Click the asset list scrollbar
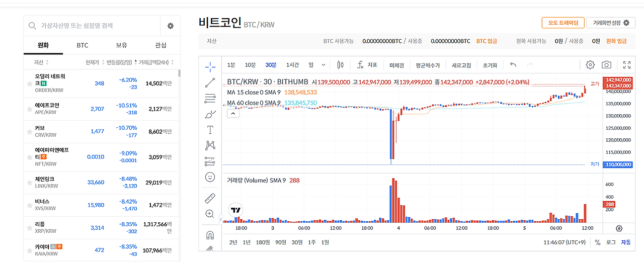The width and height of the screenshot is (644, 267). [179, 73]
